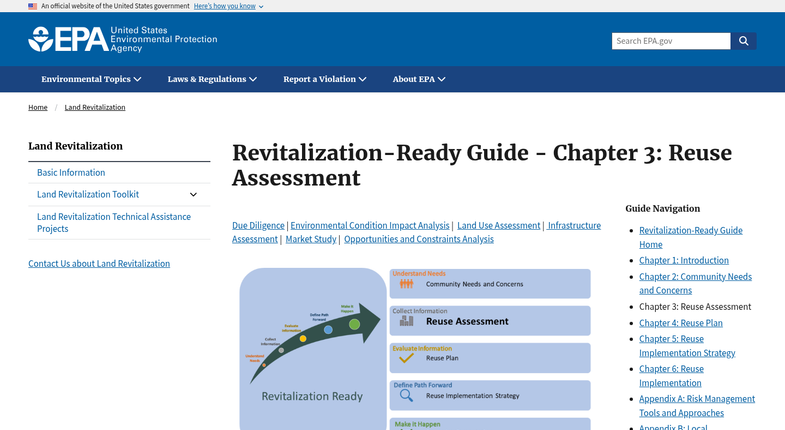Click the EPA logo in header

123,39
